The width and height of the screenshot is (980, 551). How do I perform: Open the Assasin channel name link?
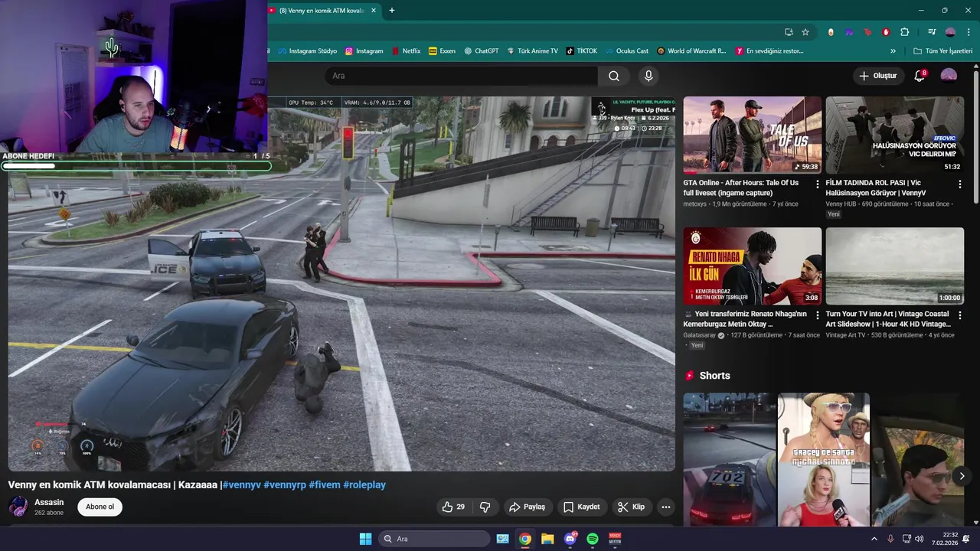[49, 502]
